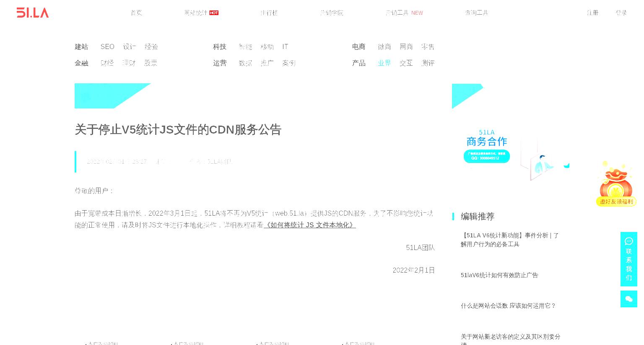Select the 产品 category
This screenshot has height=345, width=644.
(x=359, y=63)
